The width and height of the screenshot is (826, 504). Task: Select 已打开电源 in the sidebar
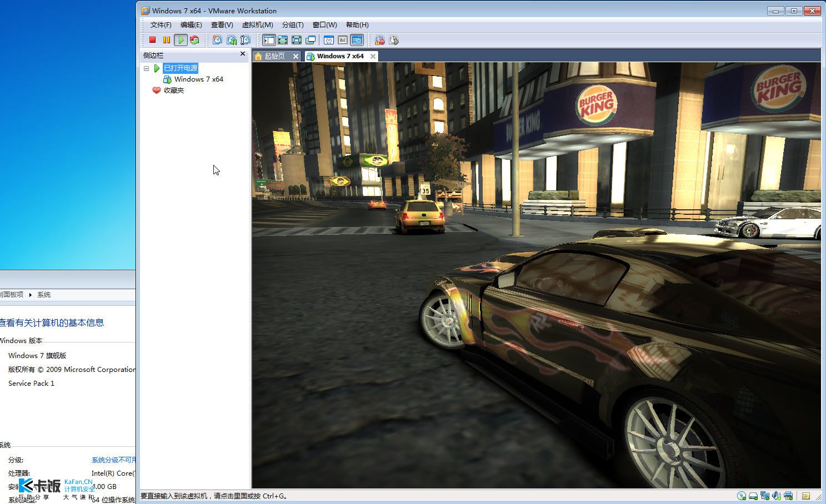[x=181, y=68]
